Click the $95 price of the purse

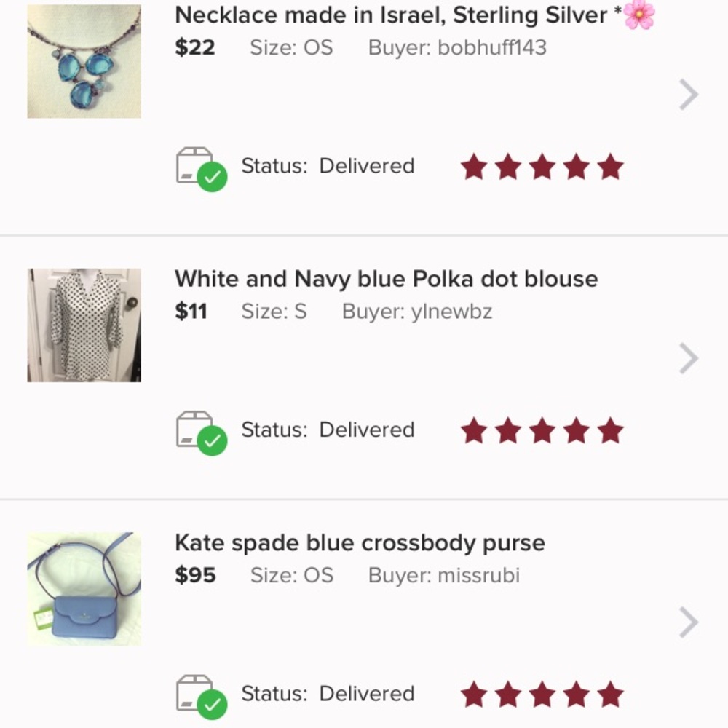(193, 574)
